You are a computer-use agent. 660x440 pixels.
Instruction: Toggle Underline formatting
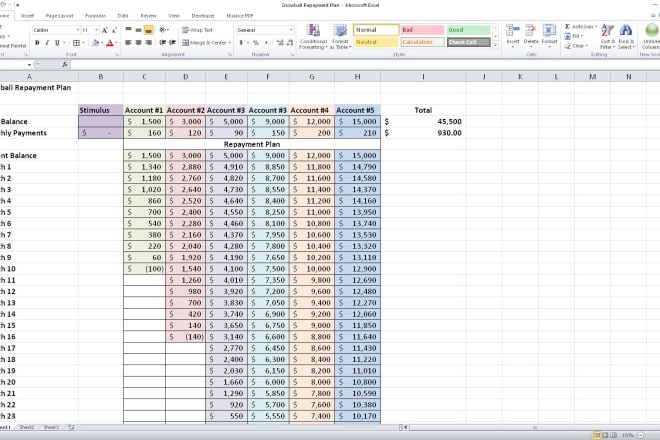(57, 43)
